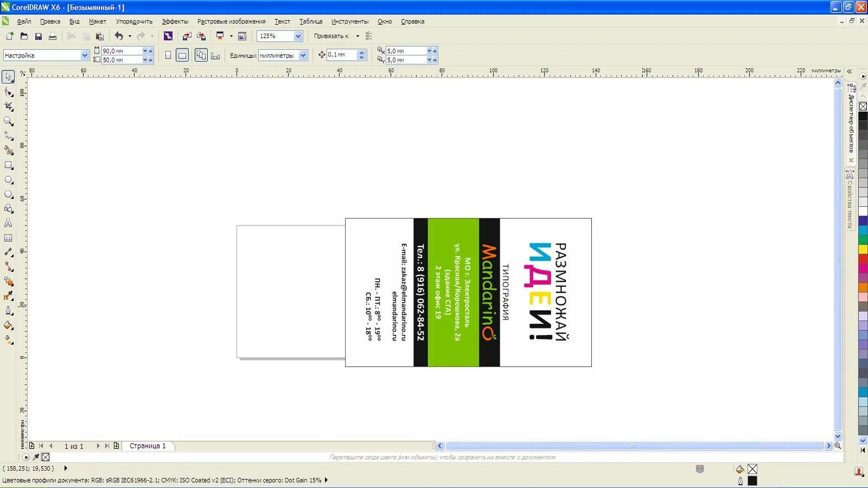This screenshot has width=868, height=488.
Task: Expand the color profile status arrow
Action: pos(326,480)
